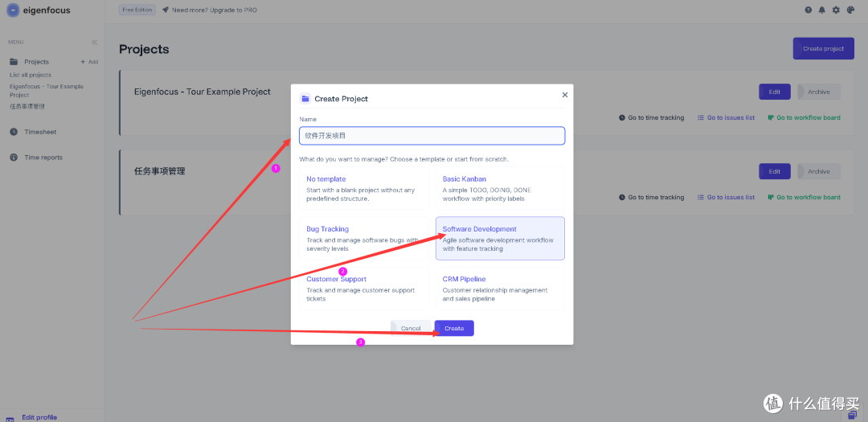Open Time reports menu item

[43, 158]
